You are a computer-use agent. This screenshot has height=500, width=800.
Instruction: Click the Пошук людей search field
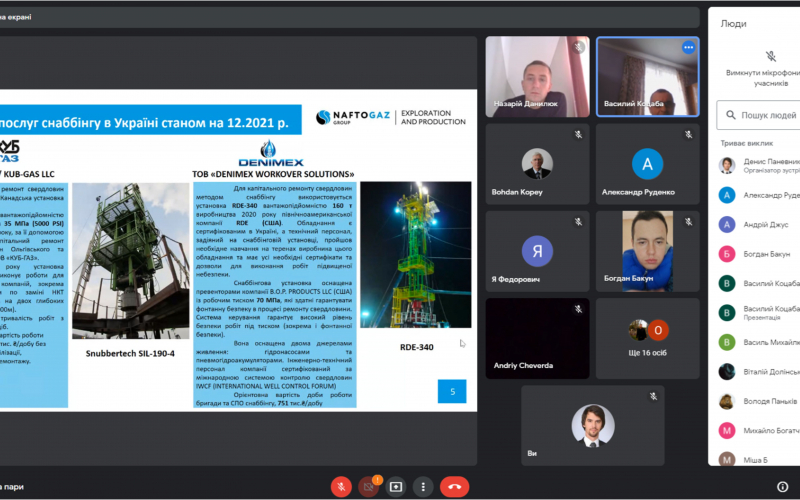[759, 115]
